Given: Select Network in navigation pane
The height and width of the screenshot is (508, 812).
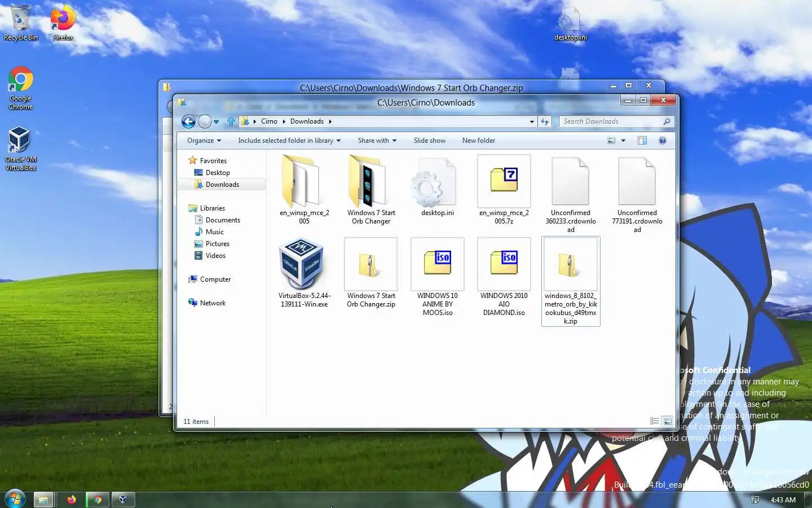Looking at the screenshot, I should tap(213, 303).
